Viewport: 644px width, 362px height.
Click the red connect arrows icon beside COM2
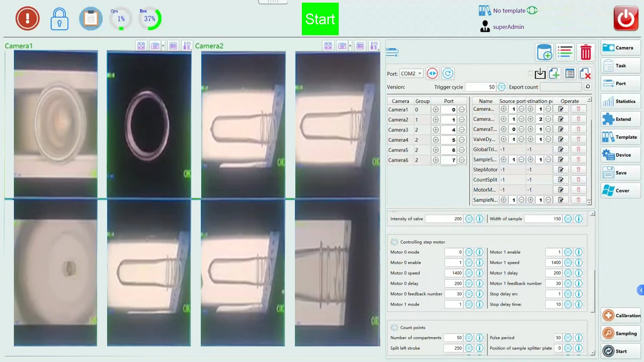pos(432,73)
